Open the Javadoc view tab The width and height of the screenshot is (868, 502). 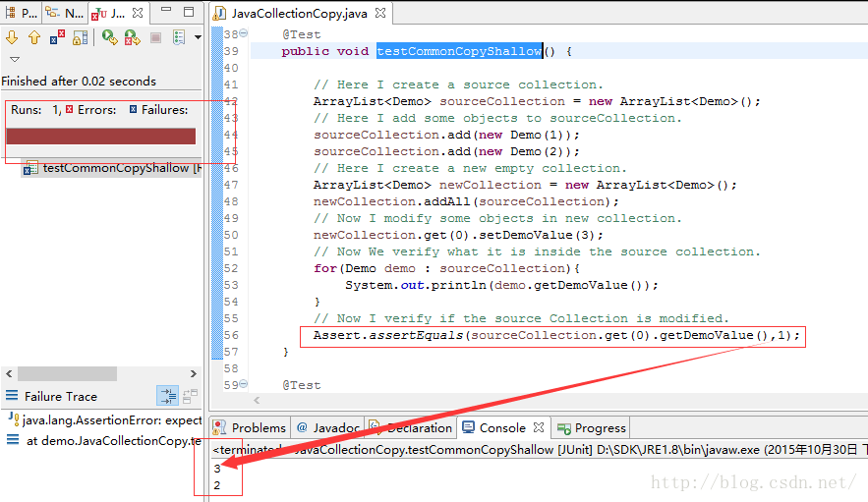[x=327, y=428]
